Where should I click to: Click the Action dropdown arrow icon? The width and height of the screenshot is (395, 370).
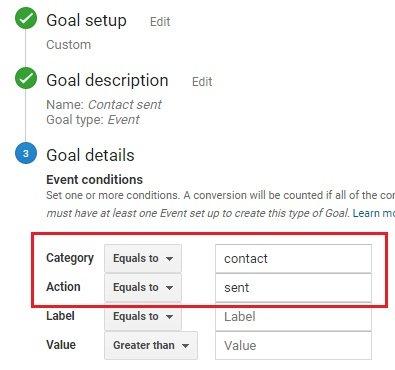tap(169, 288)
